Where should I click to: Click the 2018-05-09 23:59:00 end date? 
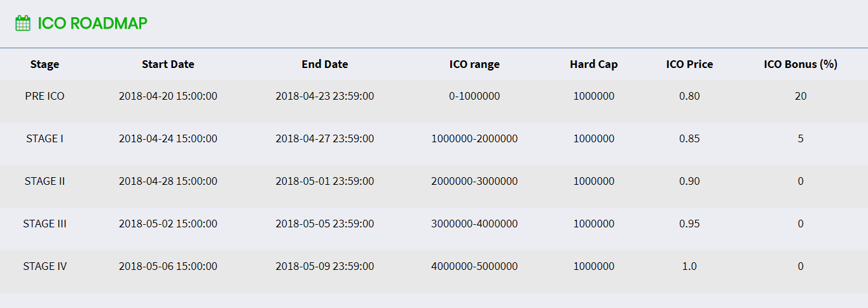(325, 266)
